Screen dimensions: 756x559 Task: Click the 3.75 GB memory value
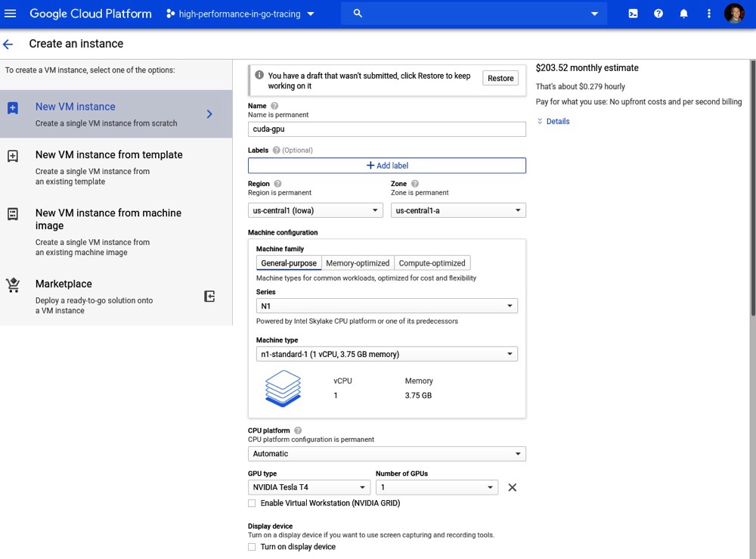tap(418, 396)
